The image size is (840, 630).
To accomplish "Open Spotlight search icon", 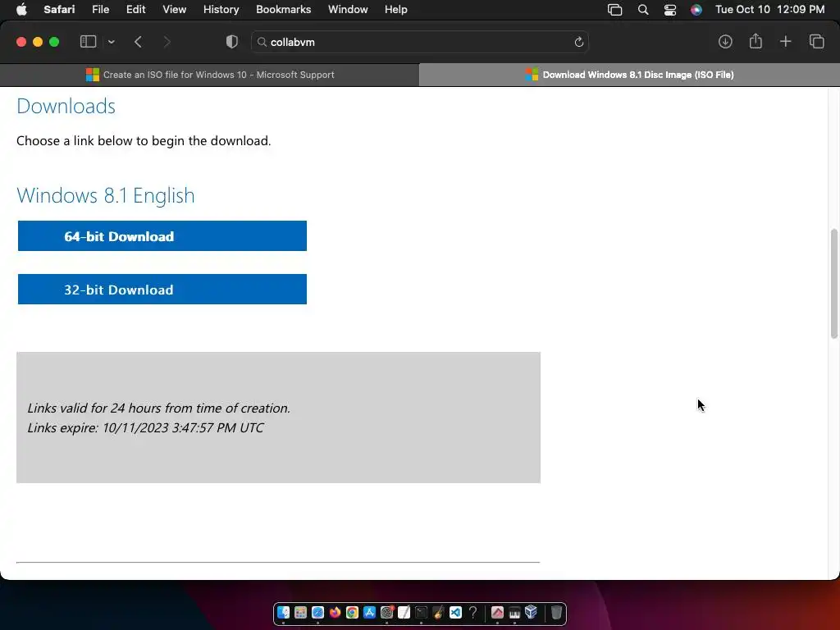I will pyautogui.click(x=643, y=10).
